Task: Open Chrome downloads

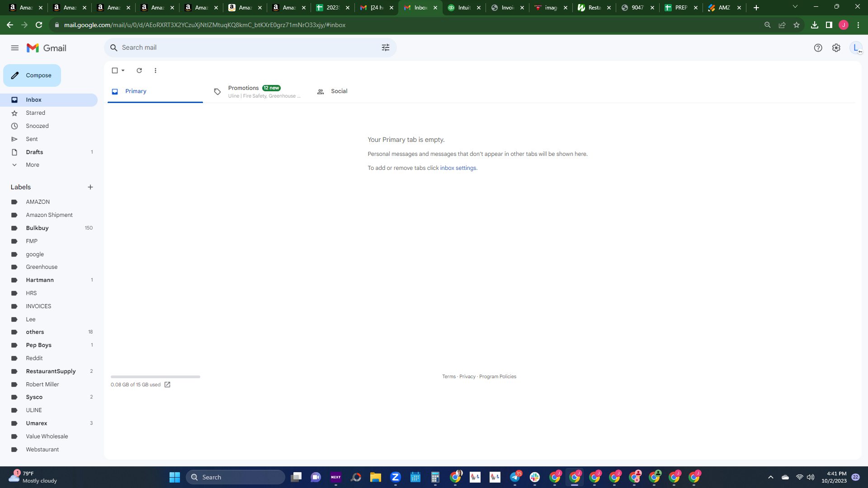Action: coord(815,25)
